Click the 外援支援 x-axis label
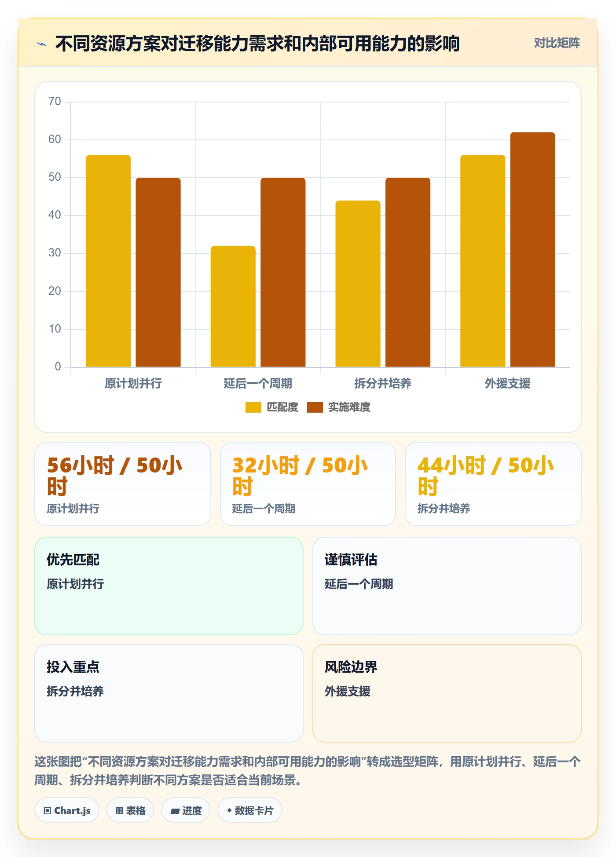616x857 pixels. (x=508, y=384)
